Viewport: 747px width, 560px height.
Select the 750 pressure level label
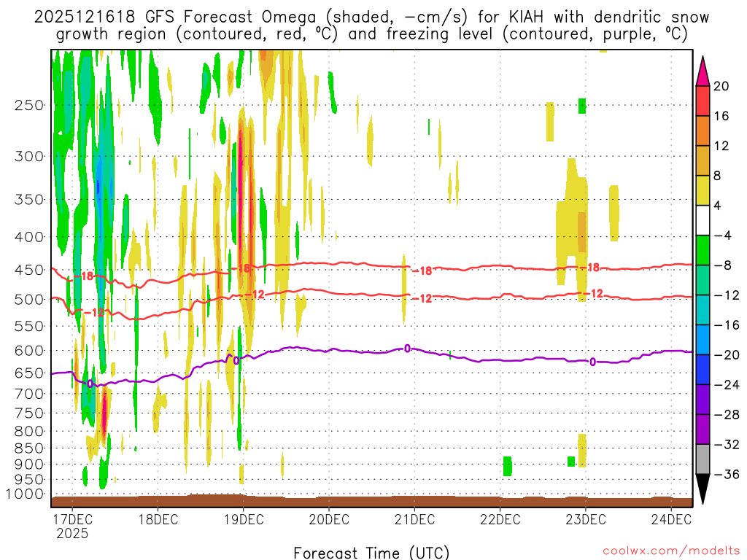tap(29, 413)
